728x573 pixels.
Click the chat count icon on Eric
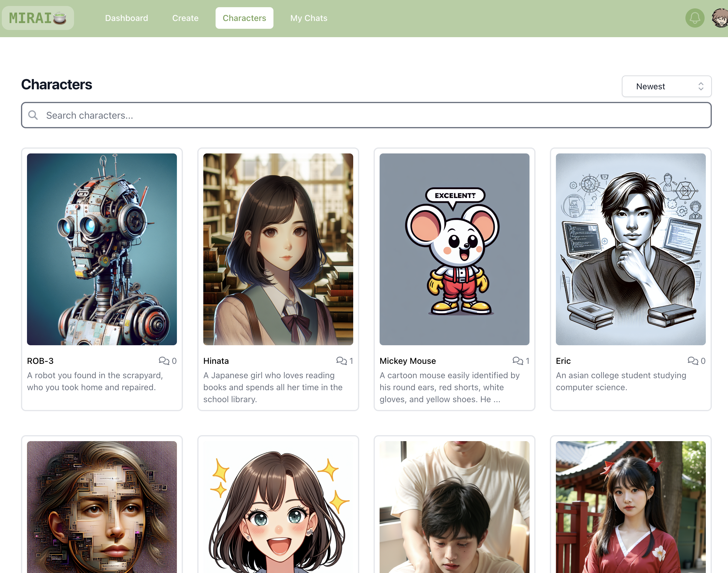click(693, 361)
